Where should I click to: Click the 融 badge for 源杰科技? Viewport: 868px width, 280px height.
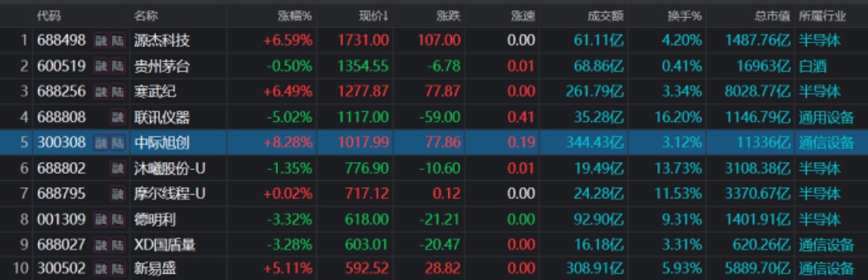(101, 40)
